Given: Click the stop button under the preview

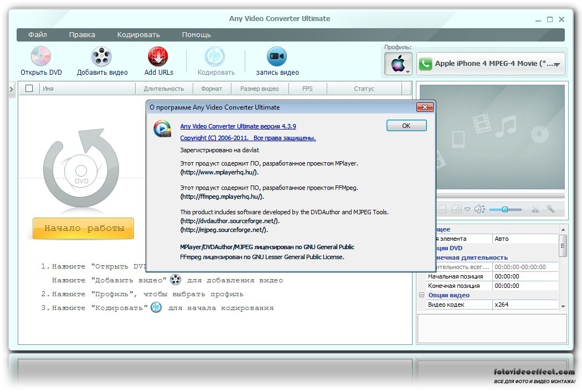Looking at the screenshot, I should tap(442, 209).
